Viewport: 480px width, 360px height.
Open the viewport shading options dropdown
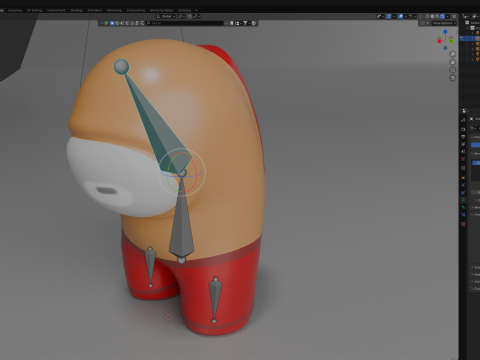point(448,16)
